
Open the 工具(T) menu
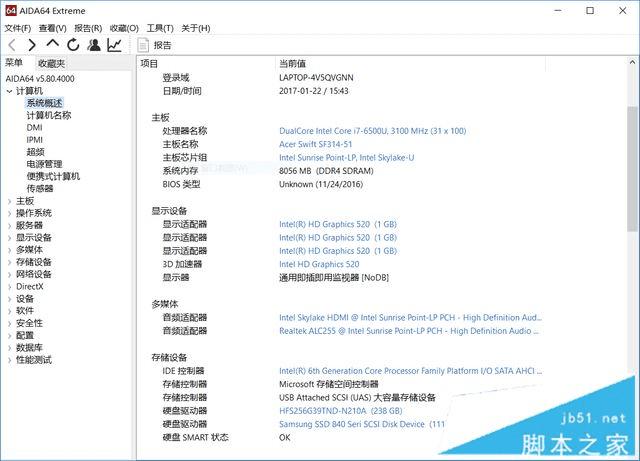[x=160, y=28]
